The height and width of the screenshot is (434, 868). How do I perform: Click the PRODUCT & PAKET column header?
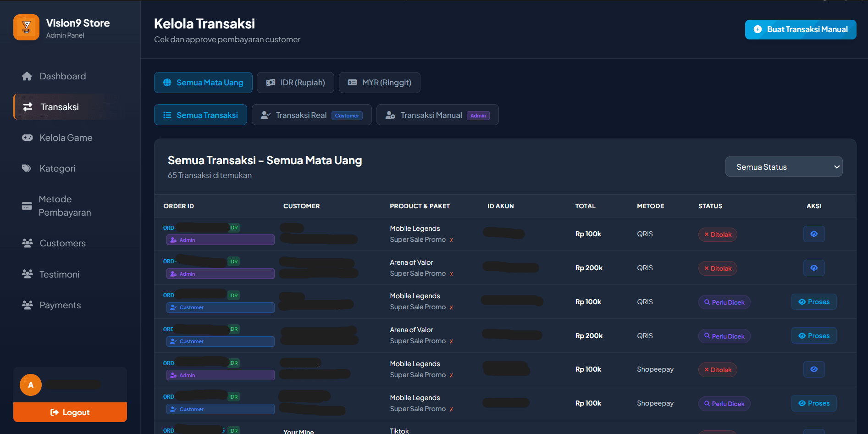click(420, 206)
